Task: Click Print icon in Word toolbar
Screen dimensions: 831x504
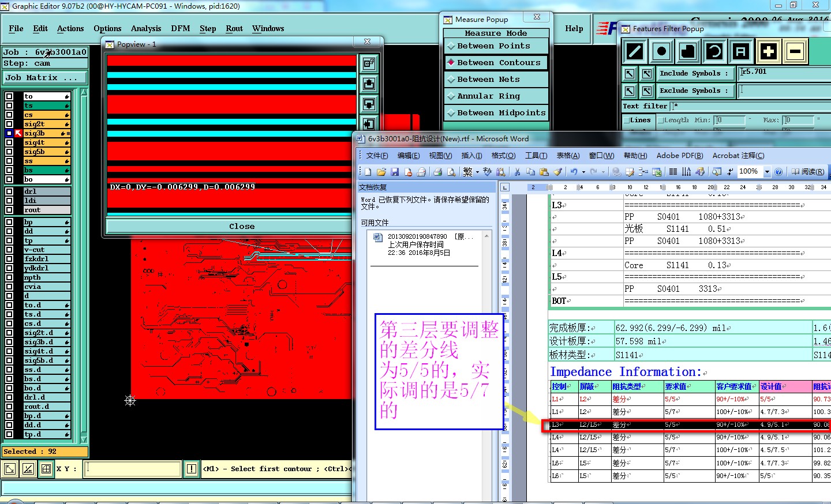Action: point(437,172)
